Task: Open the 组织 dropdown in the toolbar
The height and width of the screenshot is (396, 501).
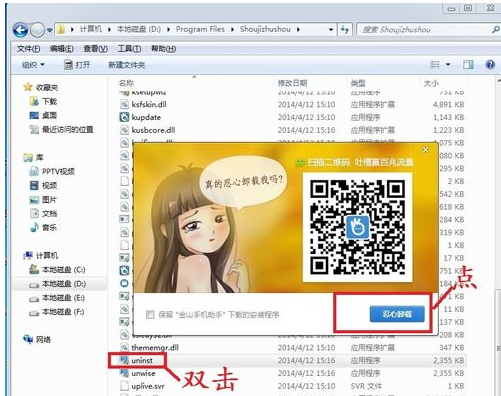Action: click(x=33, y=65)
